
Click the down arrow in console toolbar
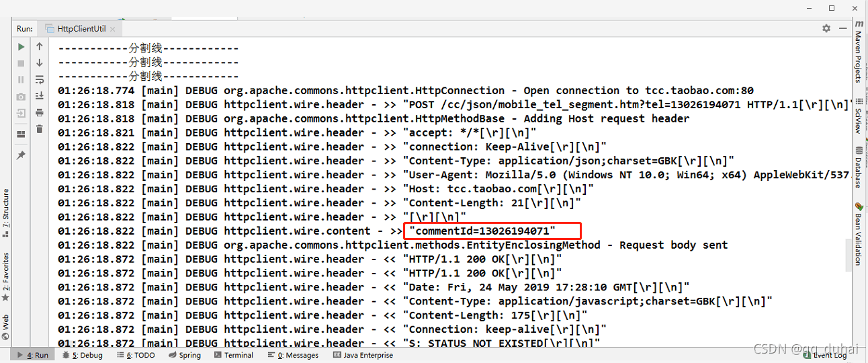(x=40, y=63)
